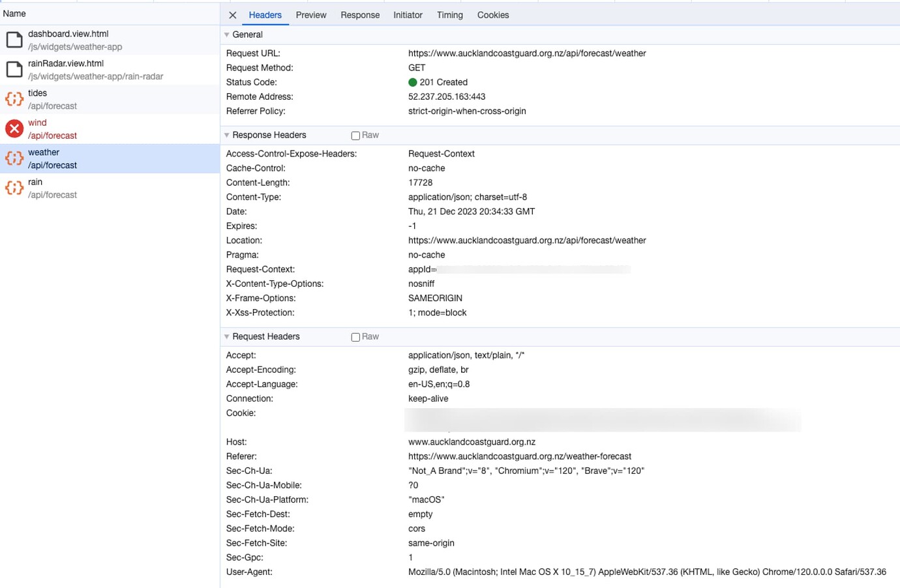Select the Cookies tab

[x=492, y=15]
